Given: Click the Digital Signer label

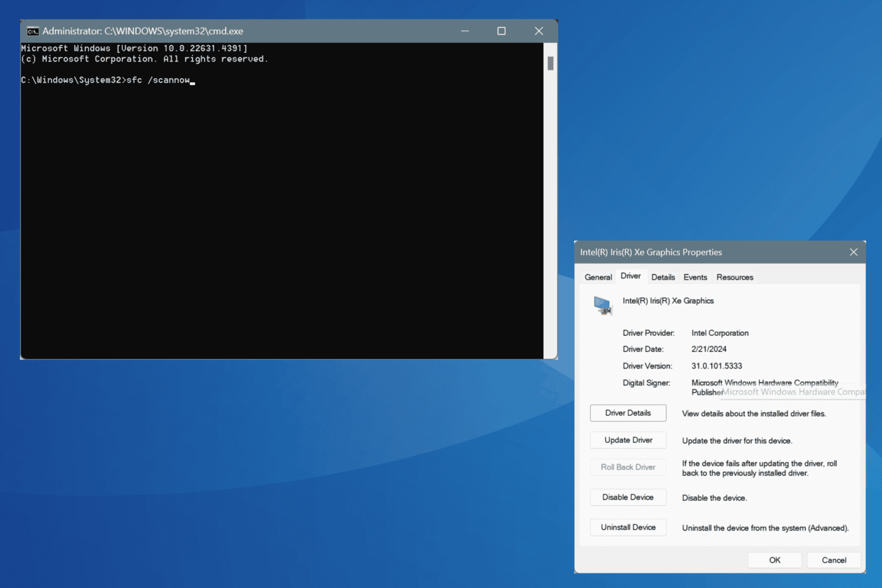Looking at the screenshot, I should click(647, 383).
